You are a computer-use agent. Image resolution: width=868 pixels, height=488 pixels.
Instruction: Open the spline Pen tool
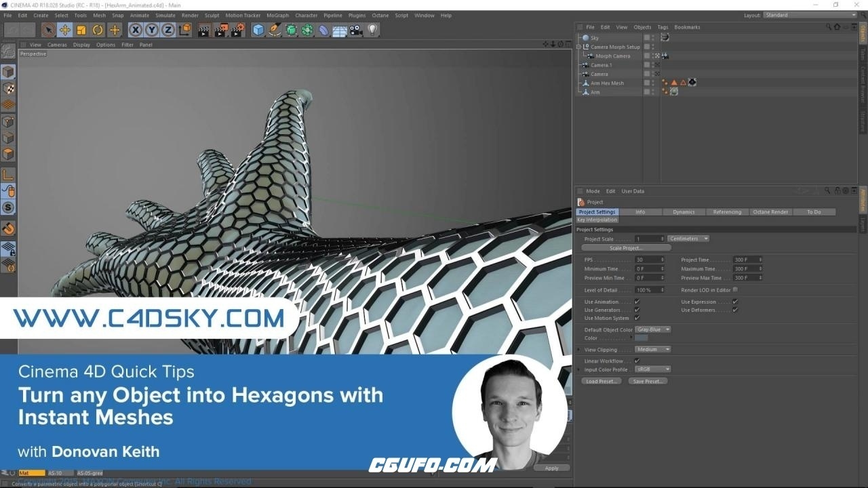click(275, 30)
